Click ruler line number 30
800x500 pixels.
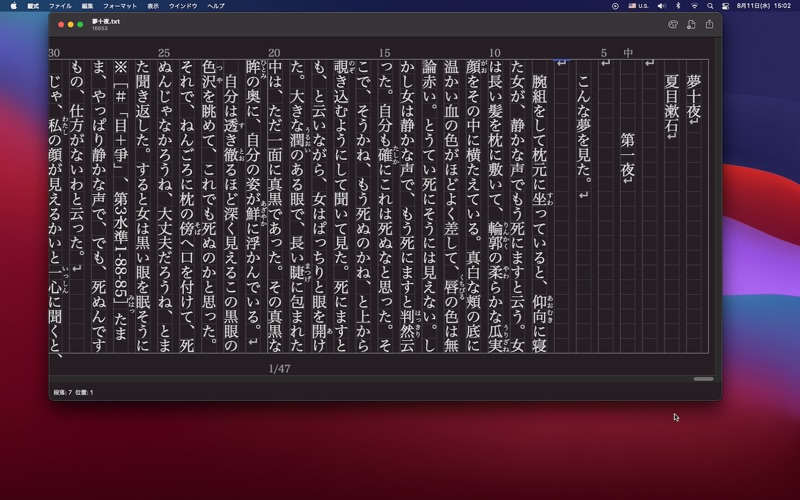click(54, 53)
